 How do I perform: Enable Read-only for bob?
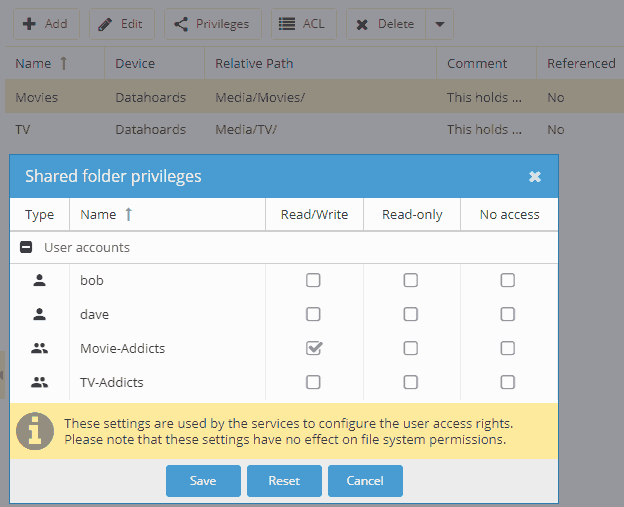410,281
